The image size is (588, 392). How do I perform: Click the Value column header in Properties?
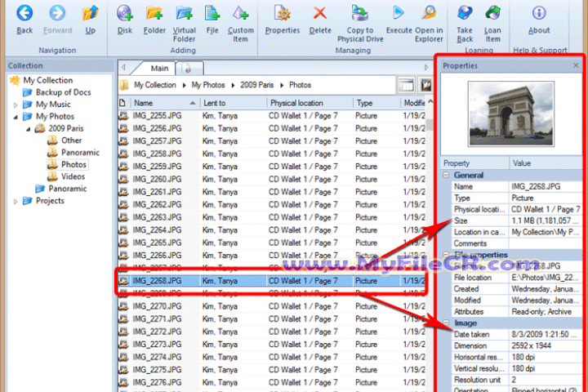click(546, 163)
